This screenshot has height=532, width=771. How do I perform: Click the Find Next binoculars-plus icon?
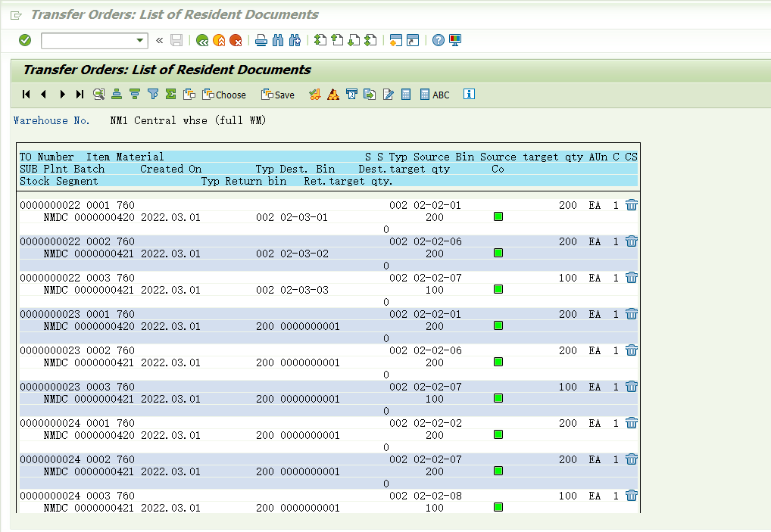point(295,40)
